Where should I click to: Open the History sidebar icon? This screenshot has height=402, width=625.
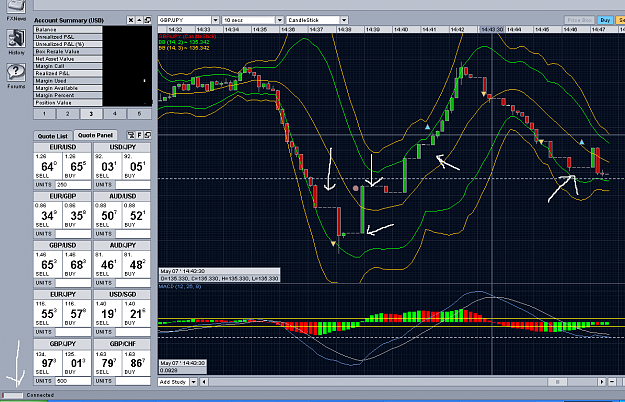pyautogui.click(x=16, y=39)
